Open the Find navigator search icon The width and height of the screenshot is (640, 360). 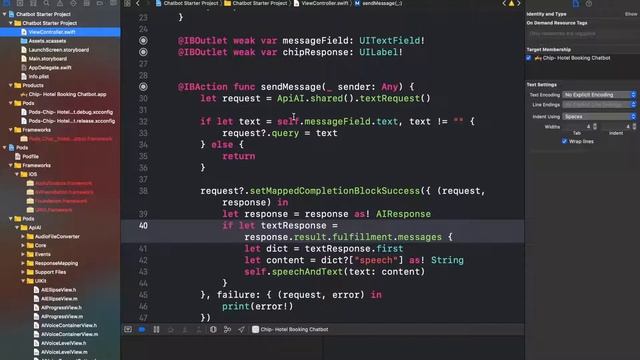47,3
